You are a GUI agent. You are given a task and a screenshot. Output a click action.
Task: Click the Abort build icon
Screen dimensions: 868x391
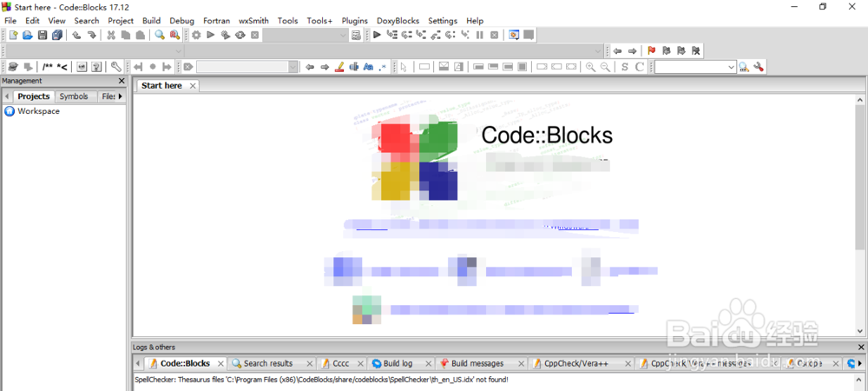pos(254,35)
